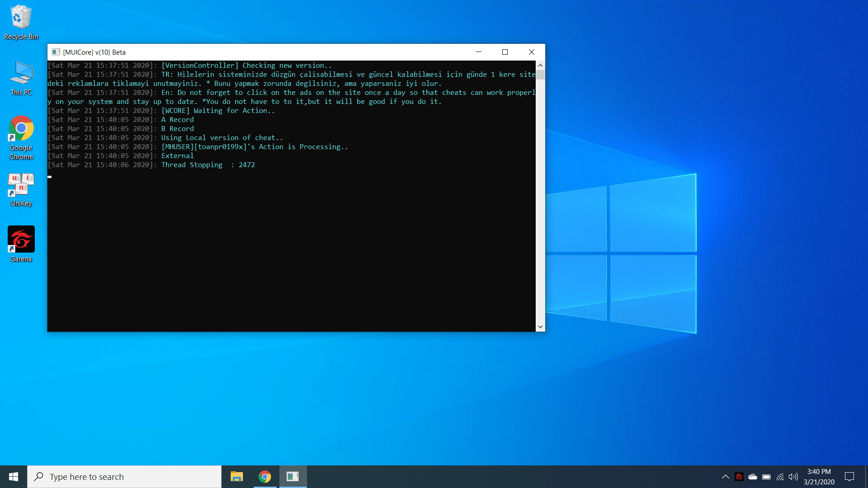868x488 pixels.
Task: Select the Google Chrome desktop shortcut
Action: pyautogui.click(x=21, y=138)
